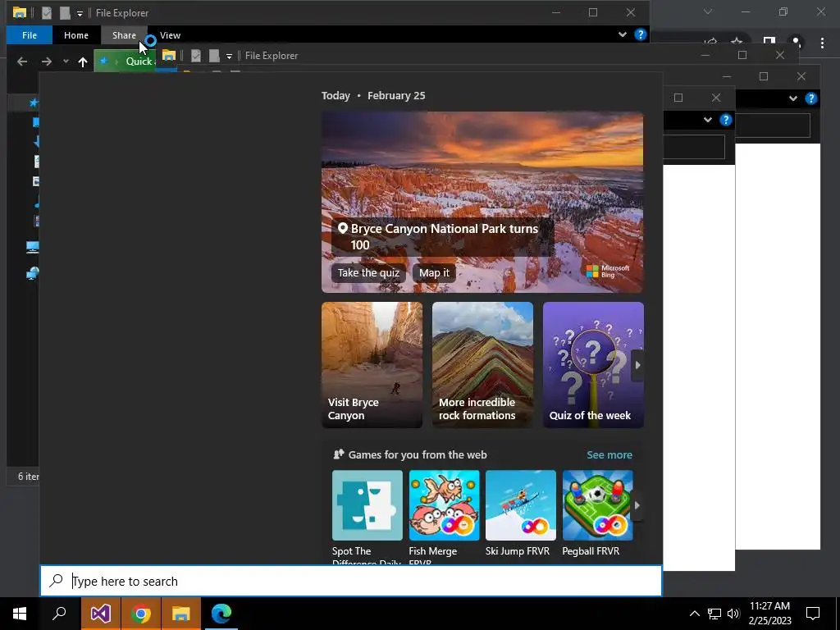The width and height of the screenshot is (840, 630).
Task: Open the Action Center notifications icon
Action: [x=813, y=614]
